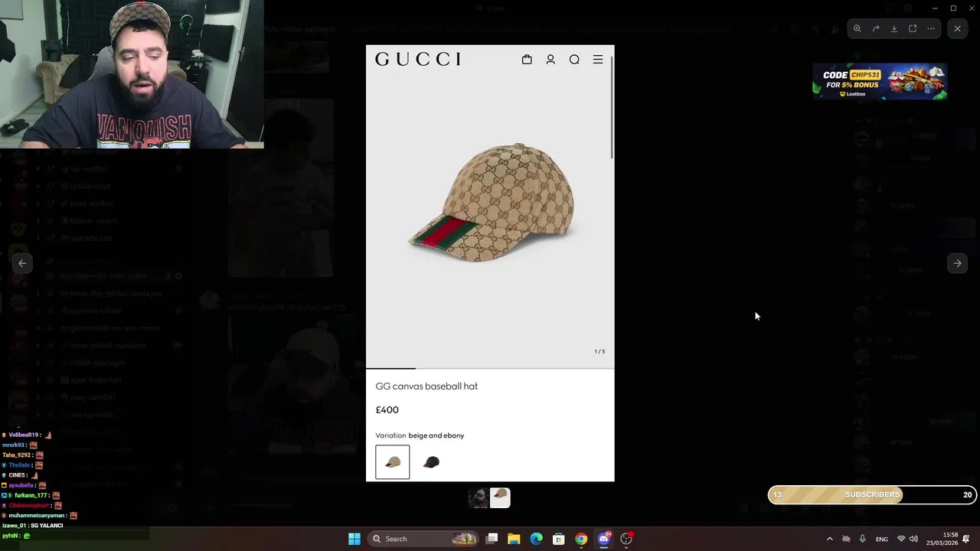This screenshot has height=551, width=980.
Task: Click the microphone tray icon
Action: click(x=863, y=539)
